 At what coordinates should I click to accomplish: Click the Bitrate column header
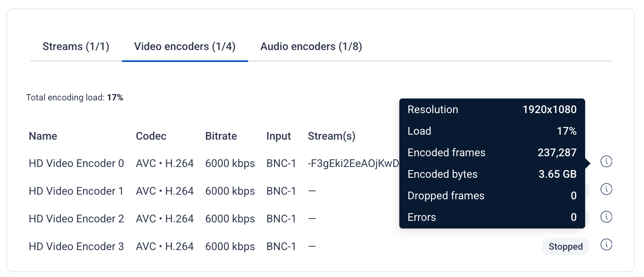tap(221, 136)
